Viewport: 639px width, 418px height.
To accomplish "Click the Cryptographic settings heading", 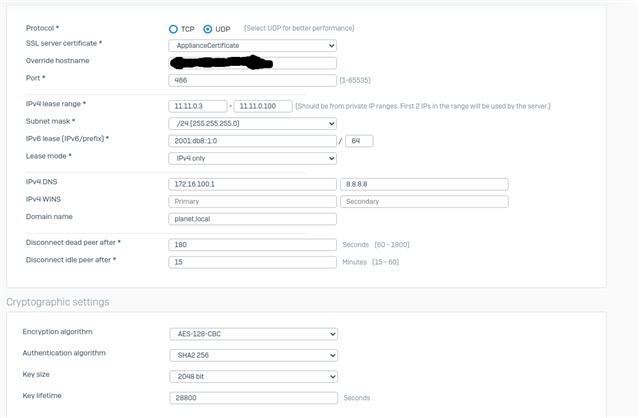I will pos(58,302).
